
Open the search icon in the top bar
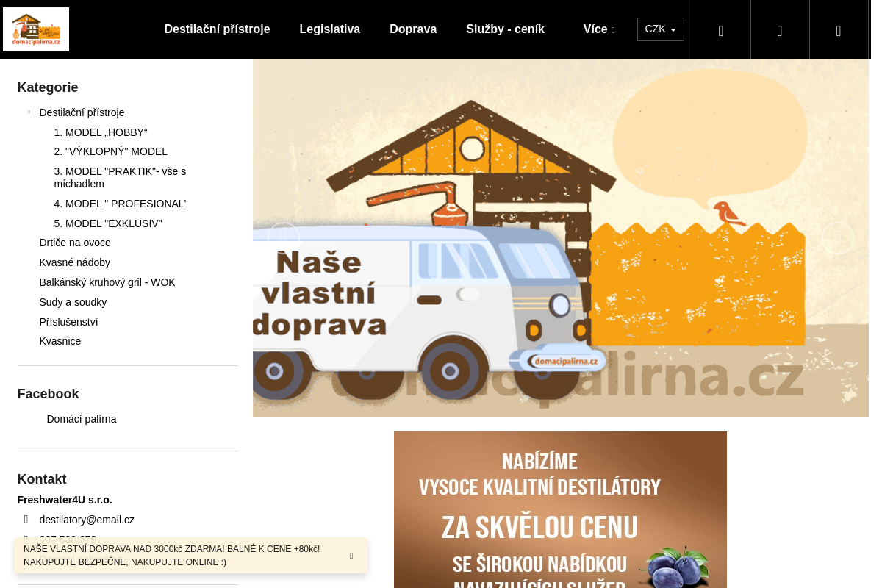point(721,29)
